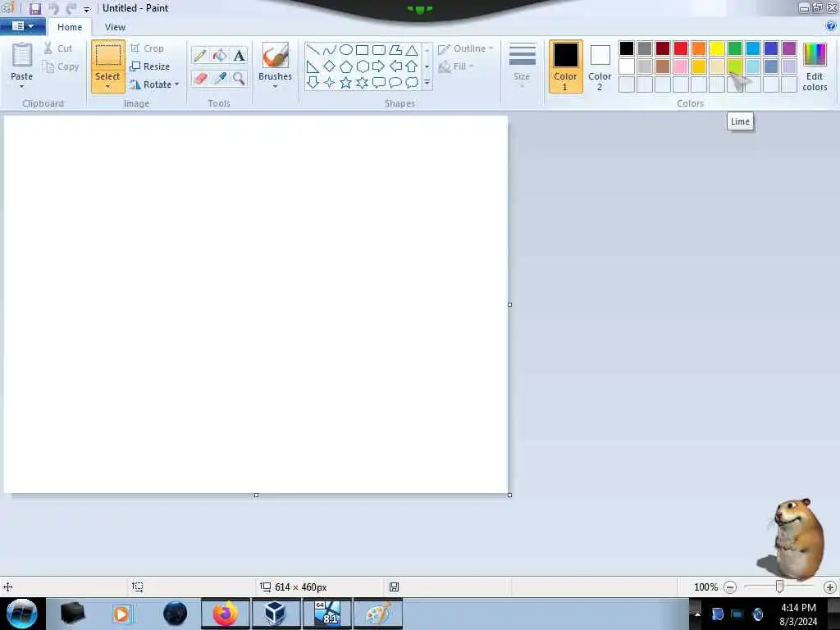Open the Rotate dropdown

(x=153, y=84)
